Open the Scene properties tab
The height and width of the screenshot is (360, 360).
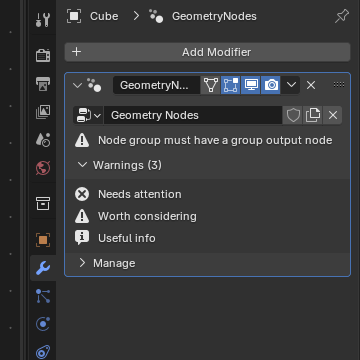click(x=43, y=140)
